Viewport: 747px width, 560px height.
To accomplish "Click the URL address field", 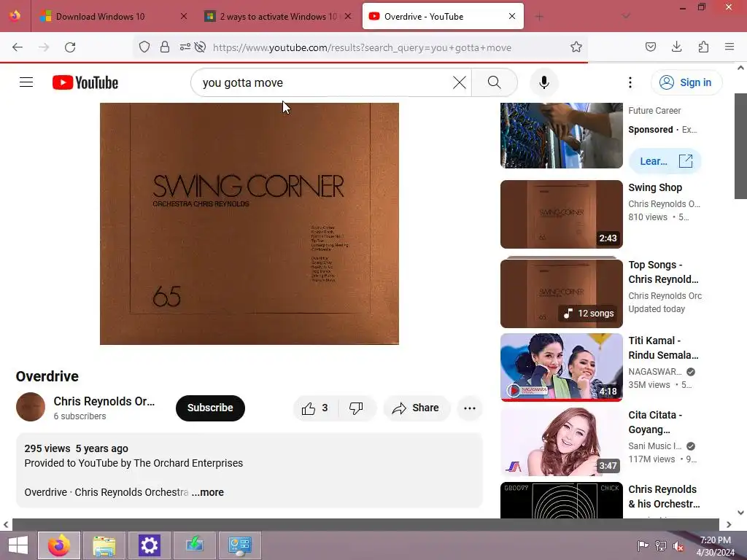I will (362, 47).
